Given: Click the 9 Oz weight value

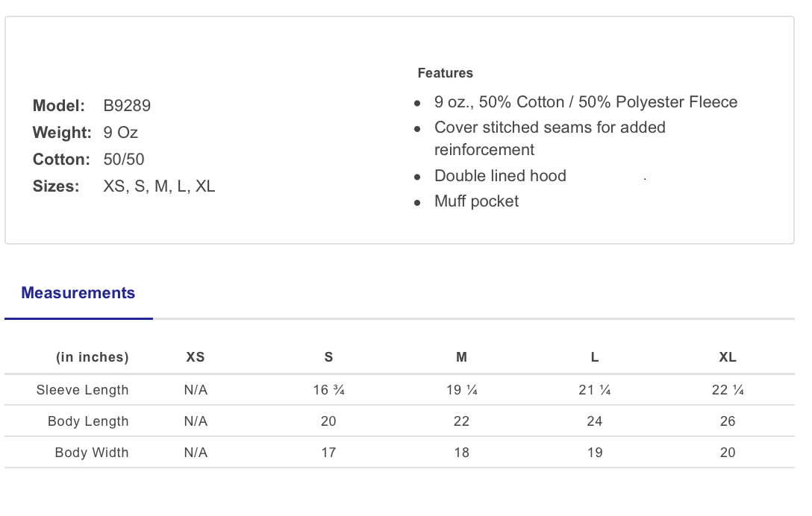Looking at the screenshot, I should (121, 133).
